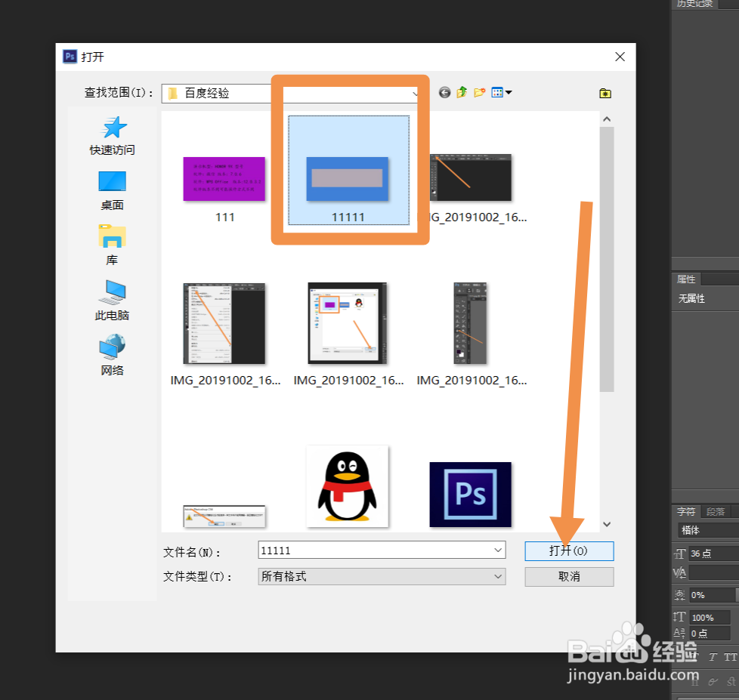739x700 pixels.
Task: Toggle the italic style icon in Character panel
Action: tap(712, 657)
